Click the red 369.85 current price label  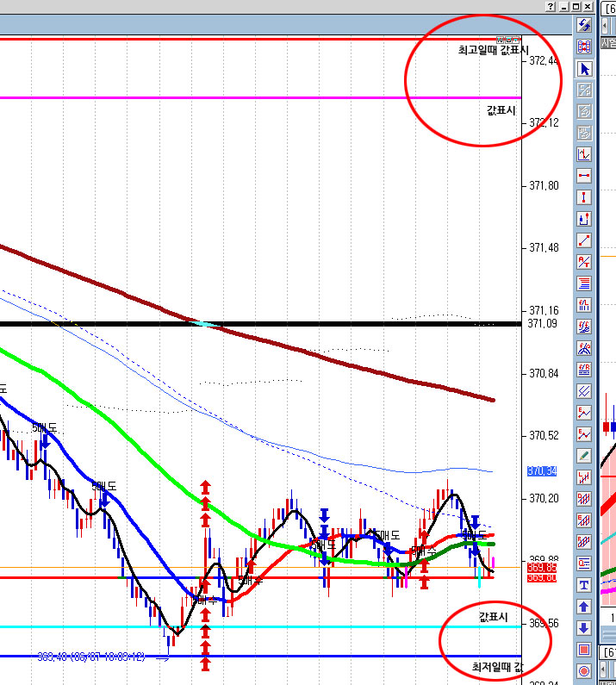pos(541,568)
